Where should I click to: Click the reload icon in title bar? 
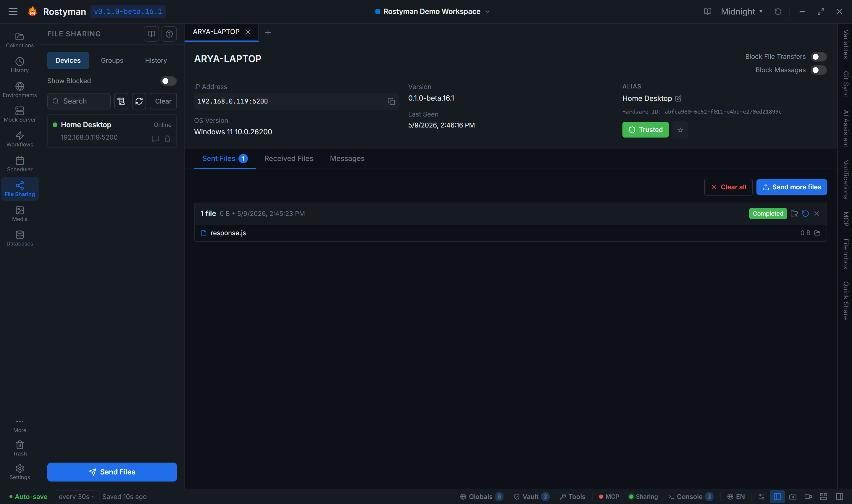(x=778, y=12)
